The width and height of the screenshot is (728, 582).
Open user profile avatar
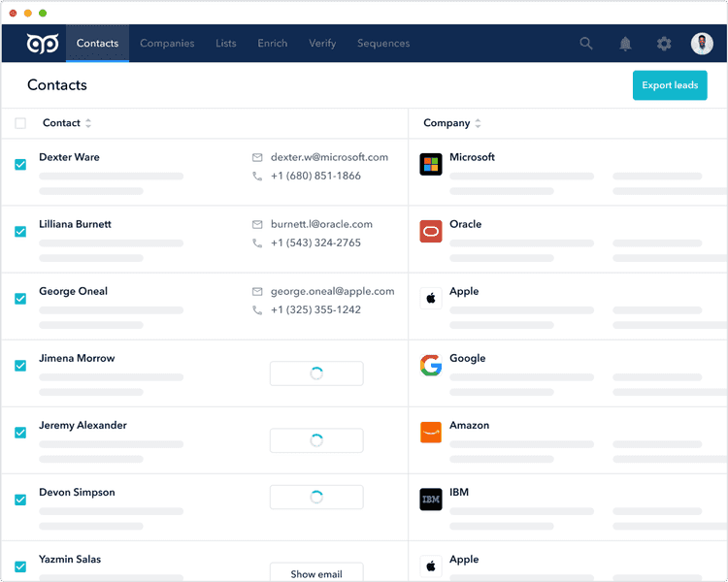pos(702,44)
